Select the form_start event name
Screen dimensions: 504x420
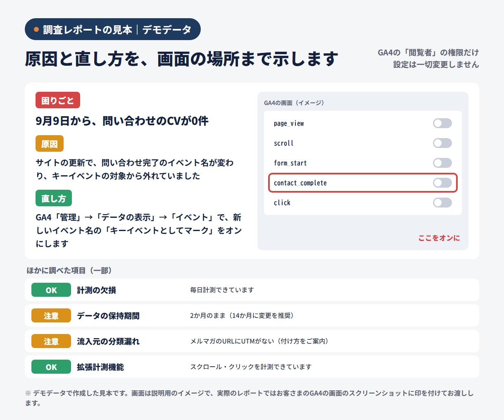pos(290,163)
